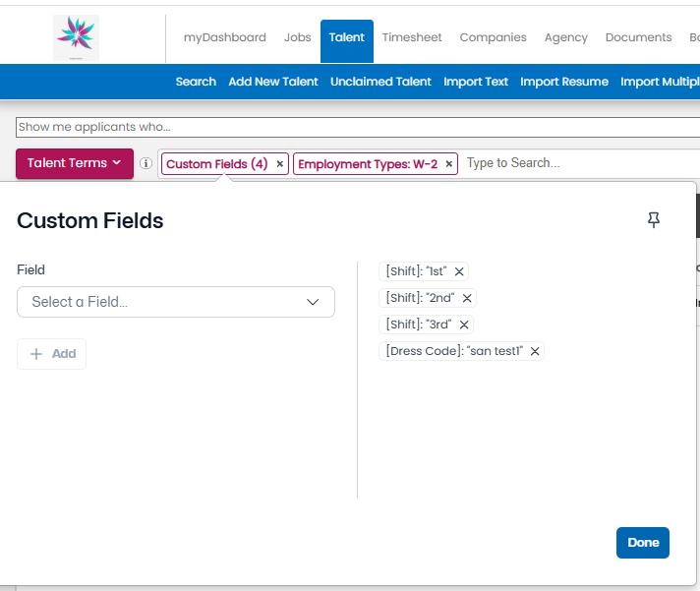Remove the Employment Types: W-2 chip
700x591 pixels.
(449, 164)
